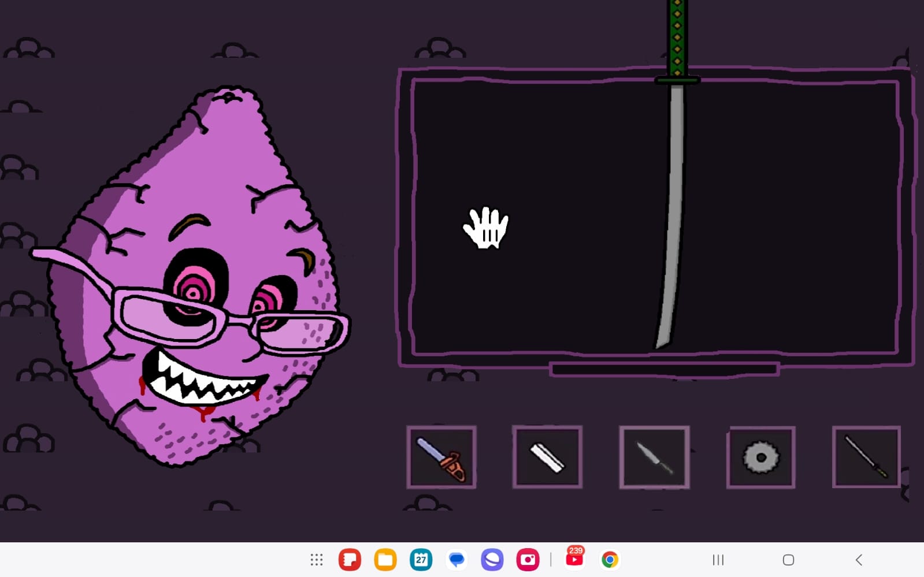Select the chainsaw weapon slot
924x577 pixels.
click(441, 457)
